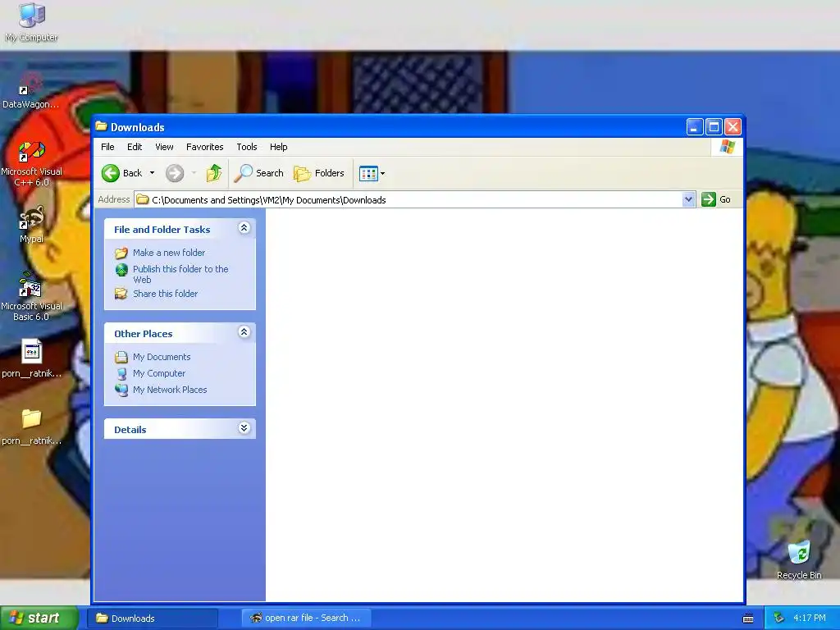Click the My Documents folder icon in sidebar

click(121, 357)
